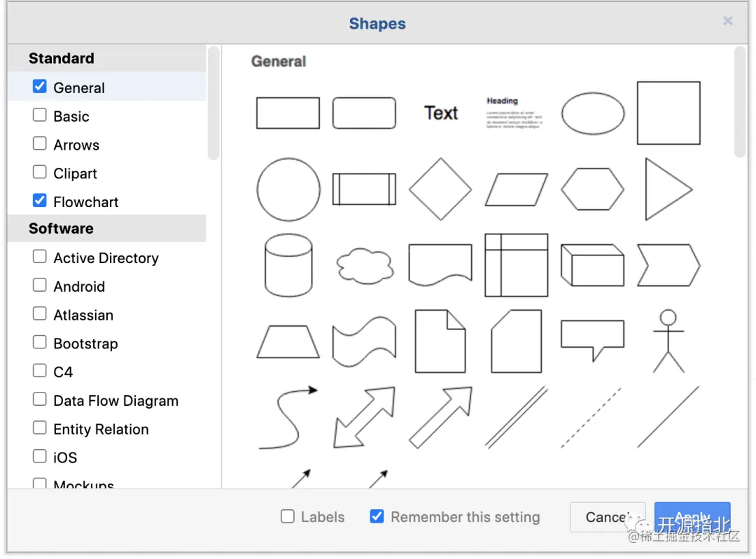Select the curved S arrow shape
The width and height of the screenshot is (756, 559).
tap(288, 418)
